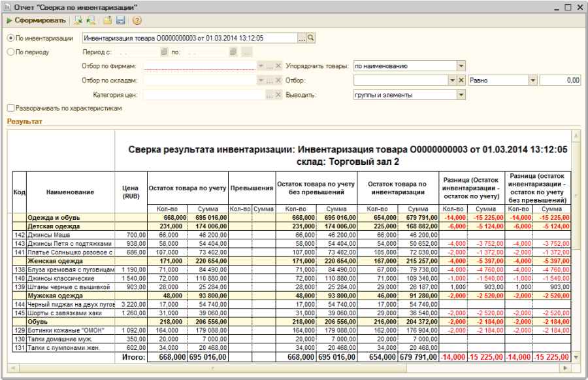Click the по end date field
Image resolution: width=588 pixels, height=380 pixels.
coord(207,52)
